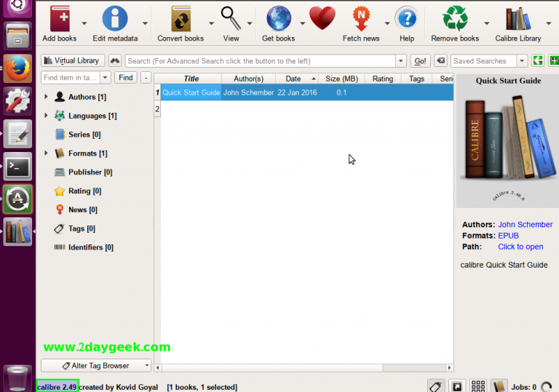Click the Find item in tag browser field
Image resolution: width=559 pixels, height=392 pixels.
(x=71, y=77)
